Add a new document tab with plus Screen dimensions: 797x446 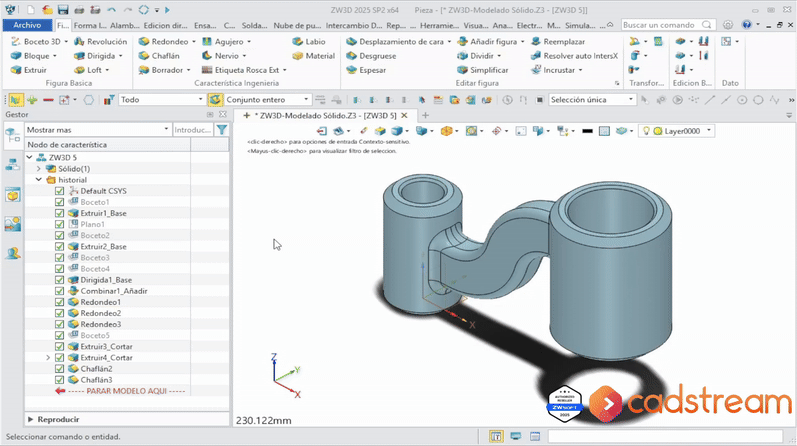425,115
